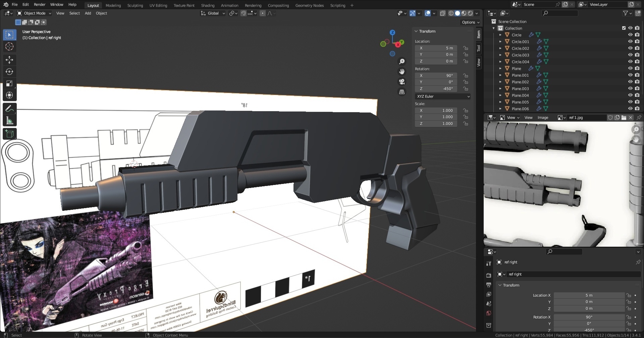Select the 3D Cursor tool
The image size is (644, 338).
(9, 47)
